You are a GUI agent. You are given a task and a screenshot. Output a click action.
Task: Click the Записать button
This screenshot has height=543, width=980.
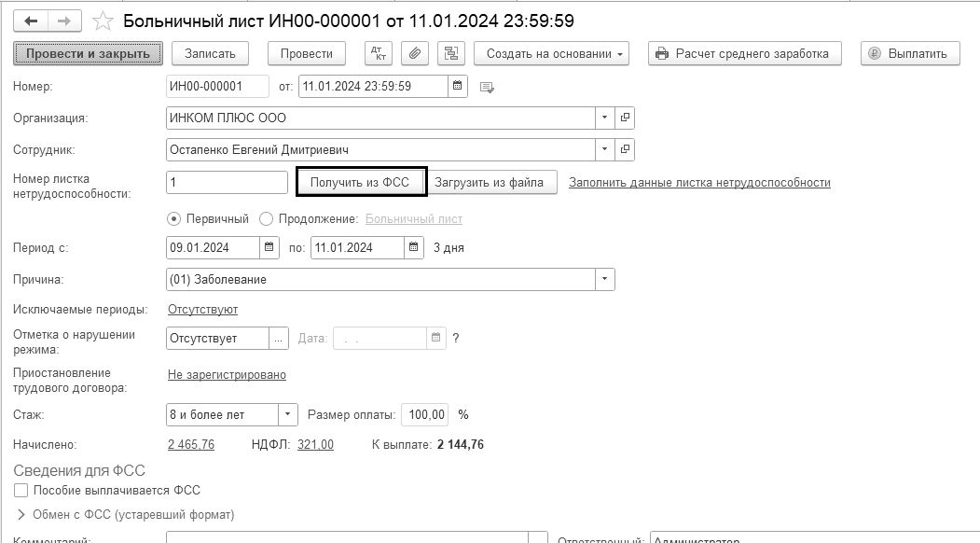tap(210, 54)
